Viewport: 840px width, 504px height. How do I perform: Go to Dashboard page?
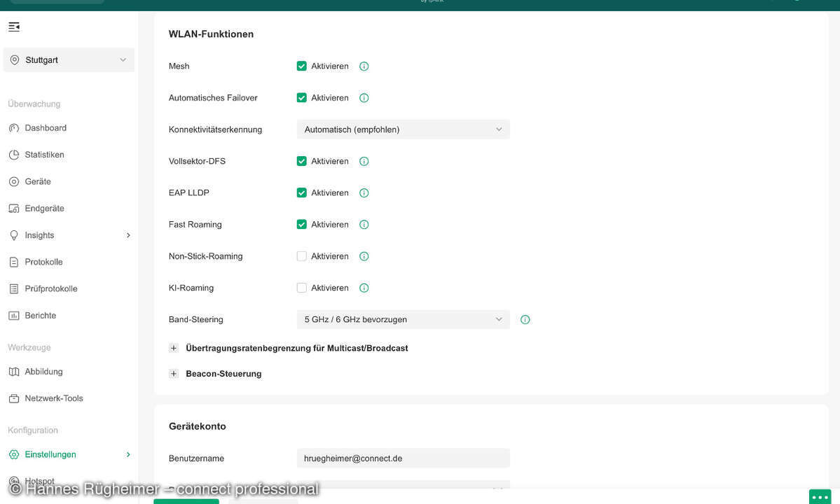coord(46,128)
